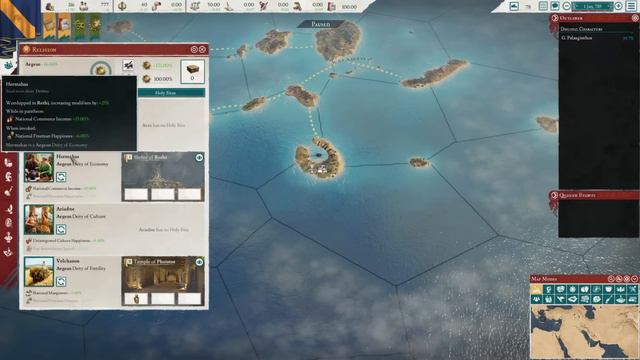The width and height of the screenshot is (640, 360).
Task: Select the filled treasure slot in Temple of Phaistos
Action: pyautogui.click(x=136, y=298)
